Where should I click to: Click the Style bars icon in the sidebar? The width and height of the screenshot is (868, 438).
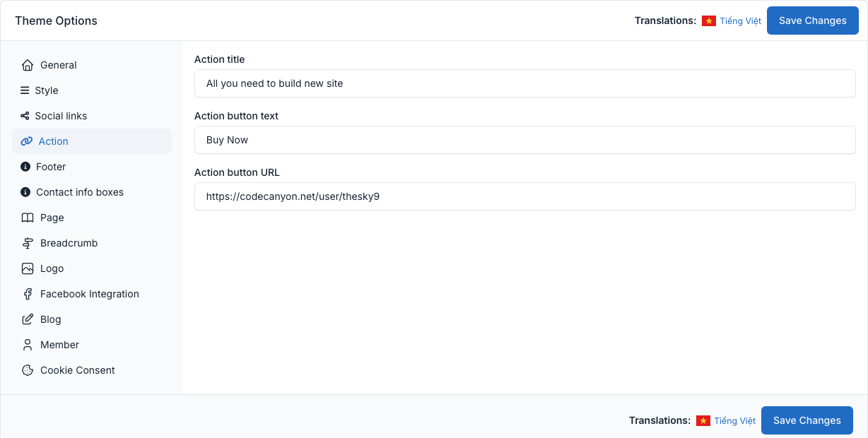click(x=25, y=90)
